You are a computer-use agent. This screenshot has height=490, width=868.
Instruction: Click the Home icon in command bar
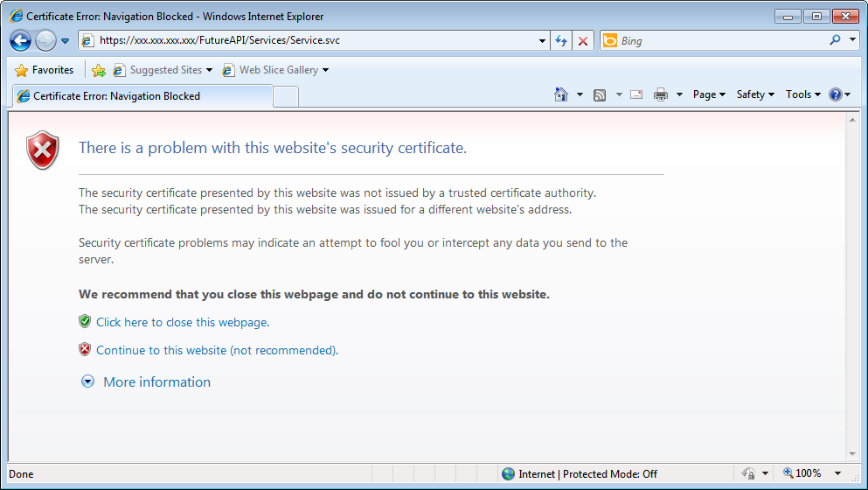point(562,94)
